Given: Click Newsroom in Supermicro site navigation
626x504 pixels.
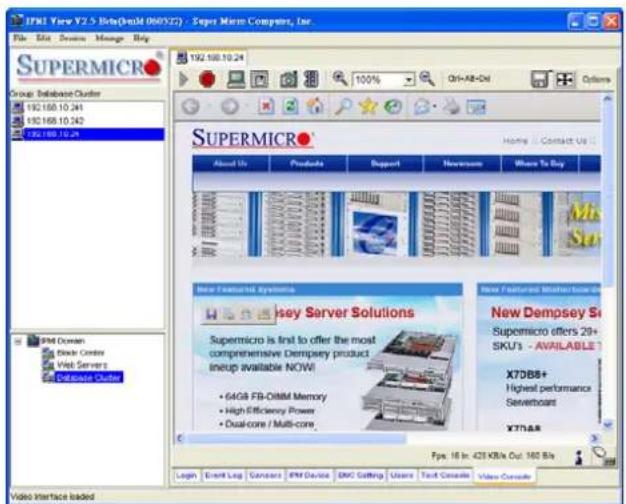Looking at the screenshot, I should [x=462, y=163].
